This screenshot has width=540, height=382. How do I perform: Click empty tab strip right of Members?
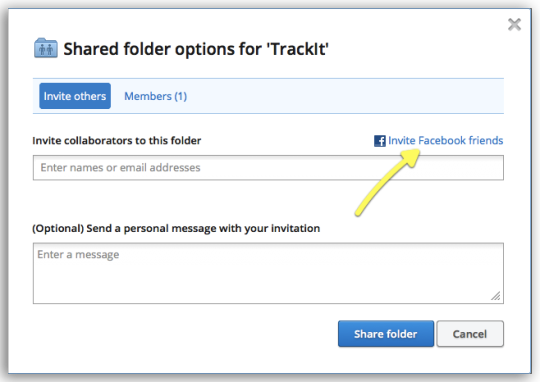click(x=344, y=96)
